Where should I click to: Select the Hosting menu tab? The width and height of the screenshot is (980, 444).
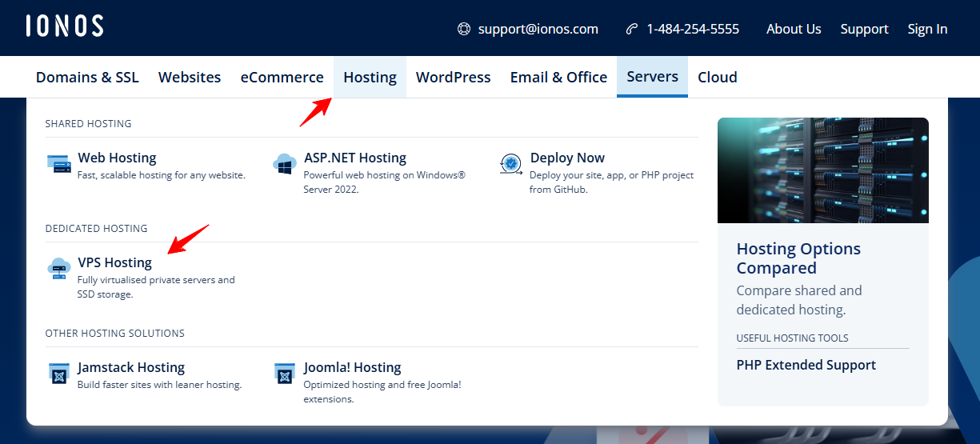tap(370, 77)
